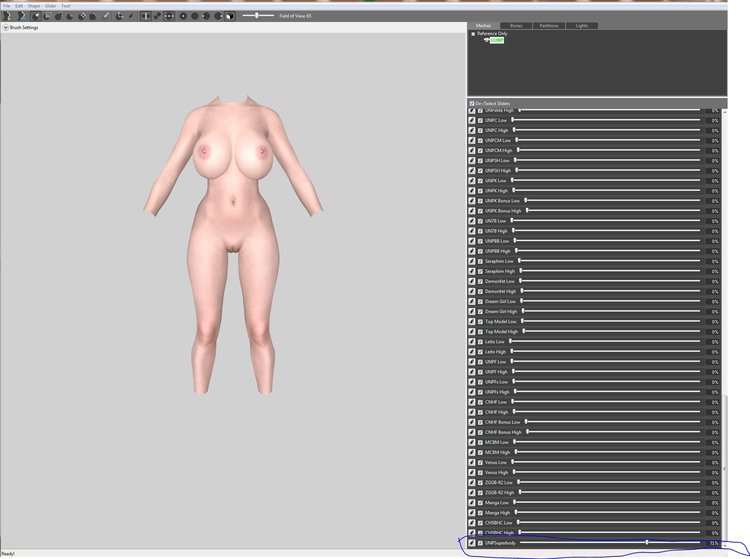
Task: Uncheck the UNPBB Low slider checkbox
Action: point(480,241)
